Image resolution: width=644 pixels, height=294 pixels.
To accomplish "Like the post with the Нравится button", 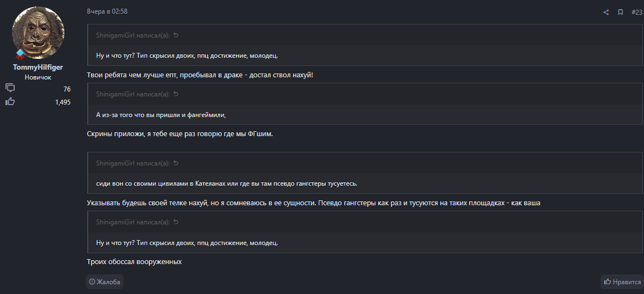I will [622, 281].
